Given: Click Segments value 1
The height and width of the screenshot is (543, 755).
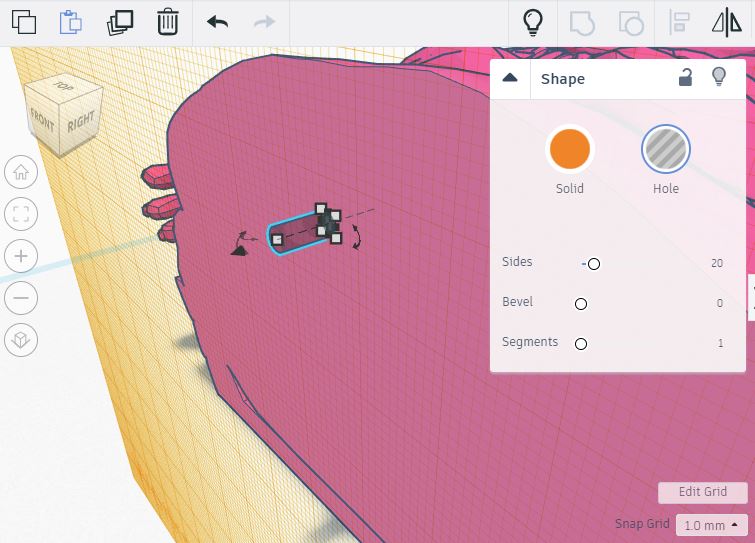Looking at the screenshot, I should (720, 343).
